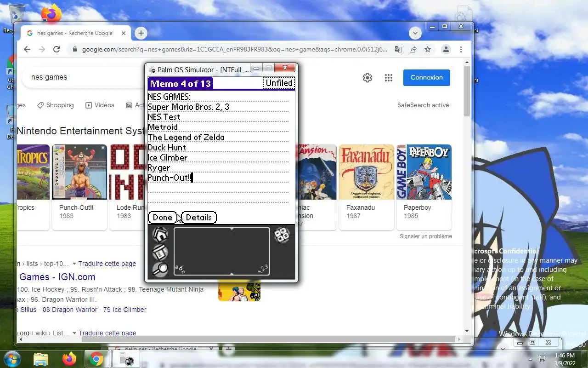Open Chrome's three-dot menu
This screenshot has height=368, width=588.
pyautogui.click(x=461, y=49)
